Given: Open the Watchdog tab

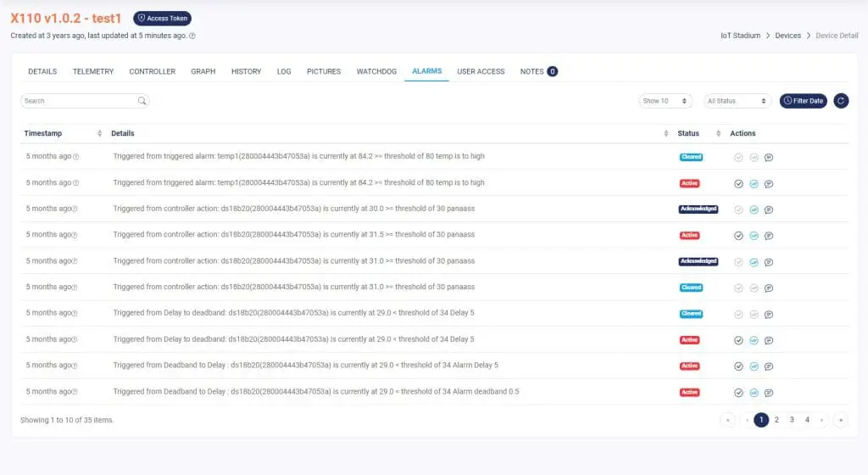Looking at the screenshot, I should pyautogui.click(x=376, y=71).
